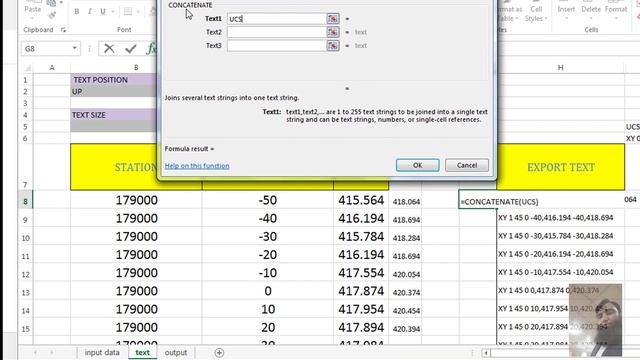
Task: Click cell with value 420.054
Action: [406, 274]
